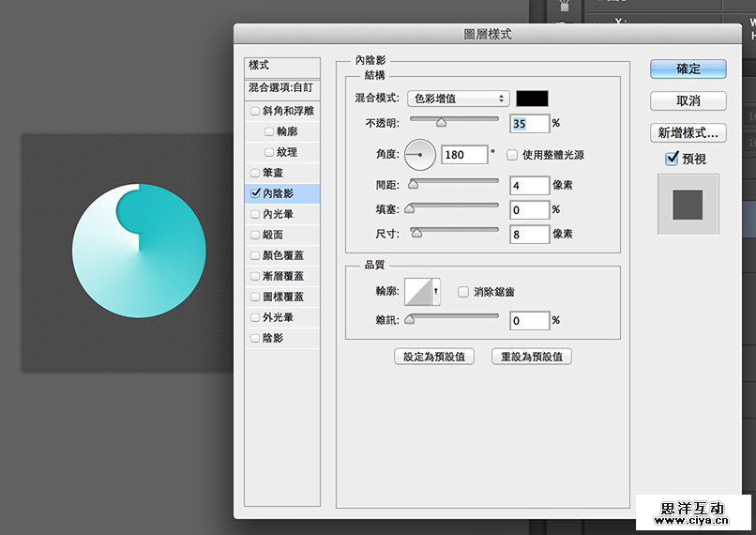Click the 不透明 opacity slider handle
Screen dimensions: 756x535
point(441,123)
